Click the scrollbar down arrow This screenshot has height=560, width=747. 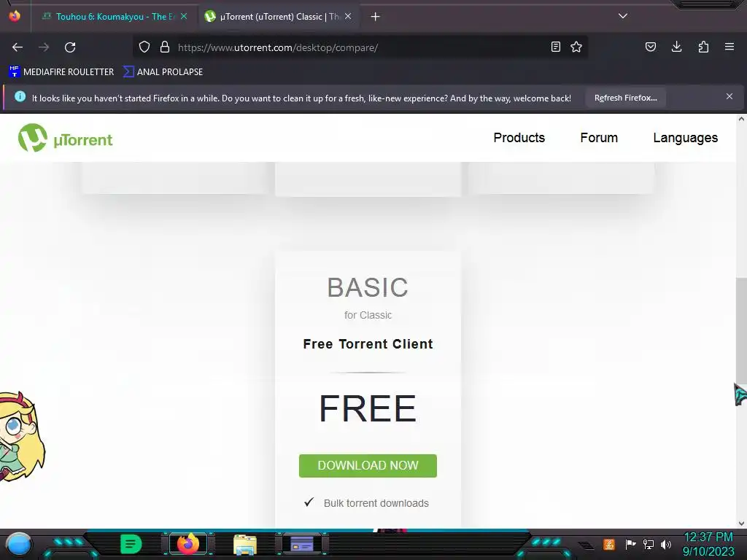(741, 524)
